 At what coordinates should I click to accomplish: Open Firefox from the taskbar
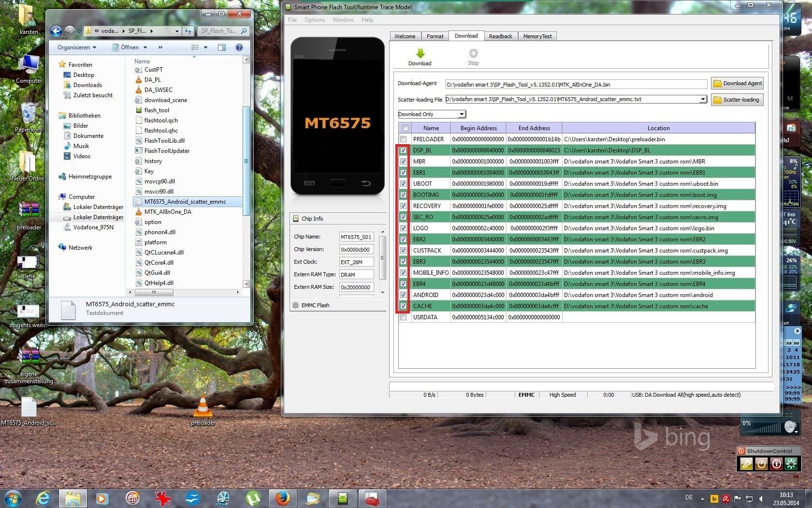point(282,498)
